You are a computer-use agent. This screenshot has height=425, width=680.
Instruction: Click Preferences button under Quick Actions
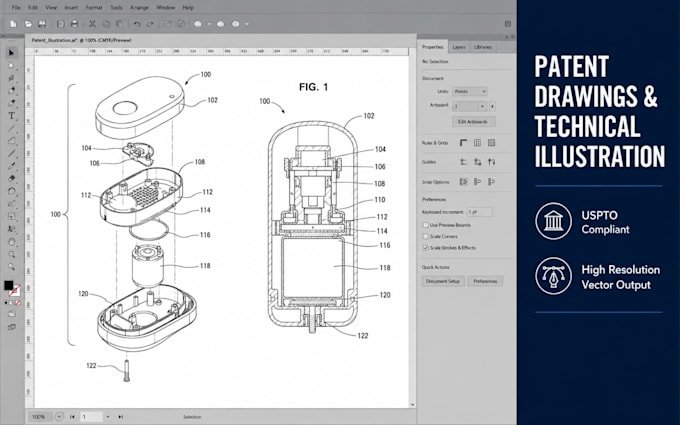(x=485, y=281)
